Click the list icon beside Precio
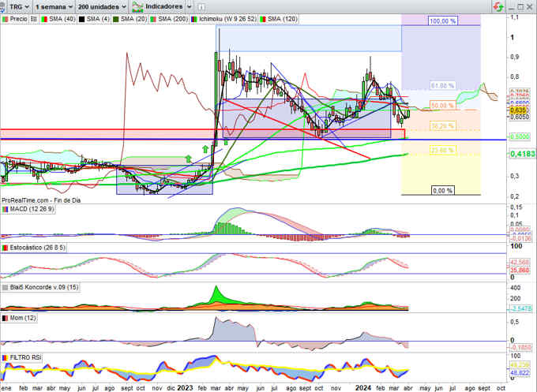 (33, 19)
